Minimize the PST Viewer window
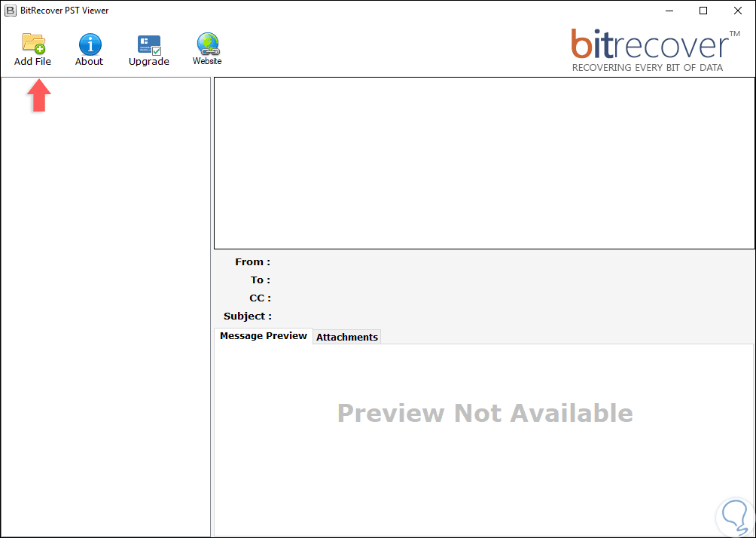The width and height of the screenshot is (756, 538). coord(669,11)
